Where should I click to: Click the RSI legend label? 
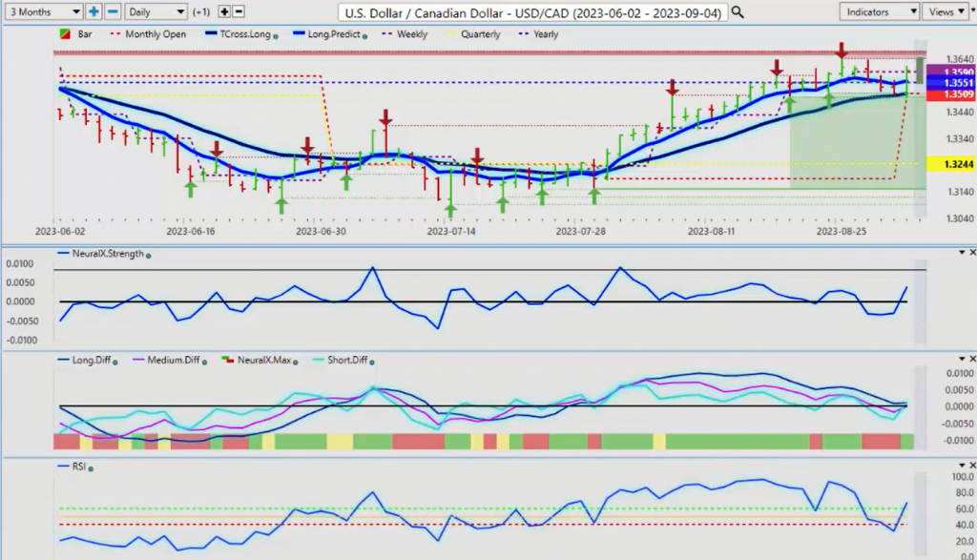[78, 466]
